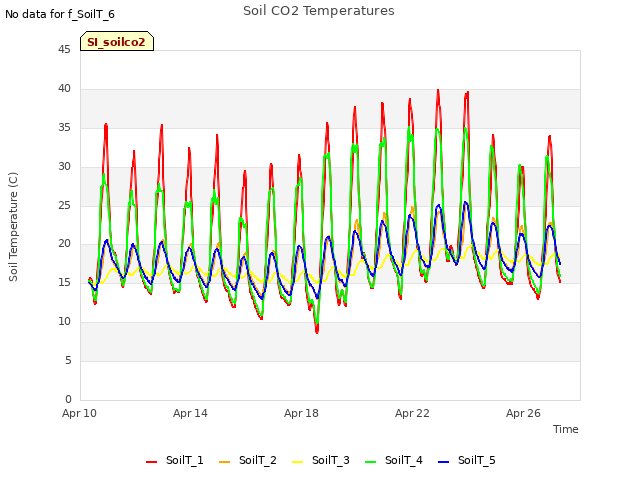Click the 25 y-axis tick label
This screenshot has width=640, height=480.
click(64, 205)
